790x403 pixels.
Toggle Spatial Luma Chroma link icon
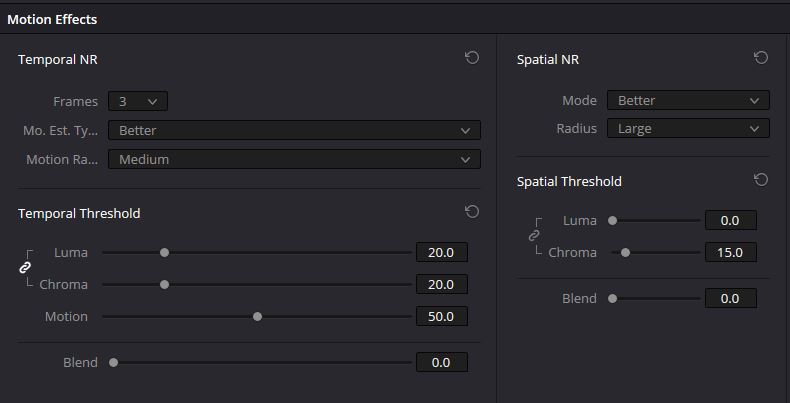coord(534,236)
